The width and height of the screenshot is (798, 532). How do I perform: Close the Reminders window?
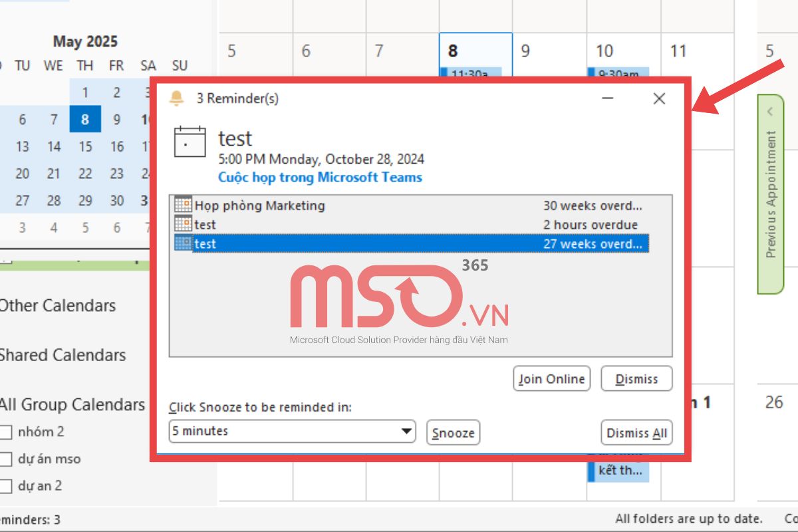(659, 98)
